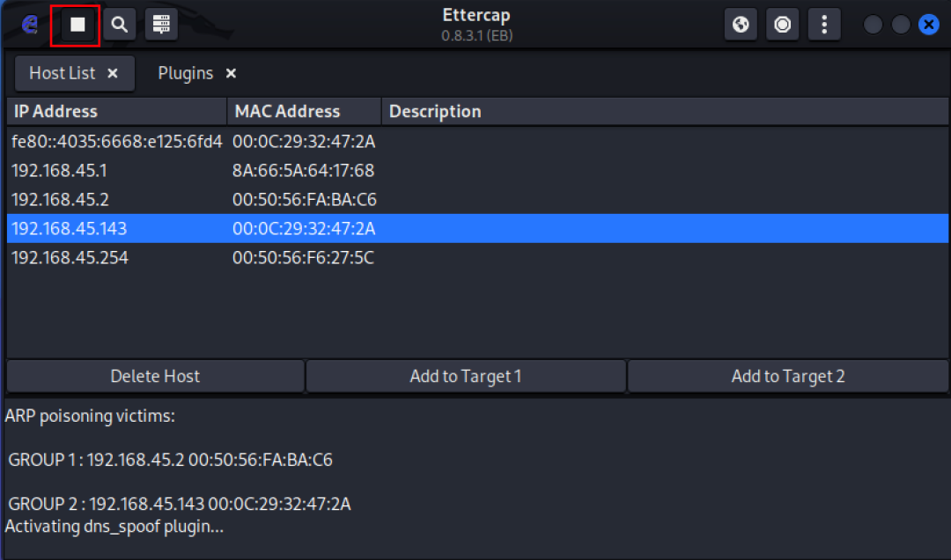The width and height of the screenshot is (951, 560).
Task: Sort hosts by the MAC Address column
Action: pos(285,111)
